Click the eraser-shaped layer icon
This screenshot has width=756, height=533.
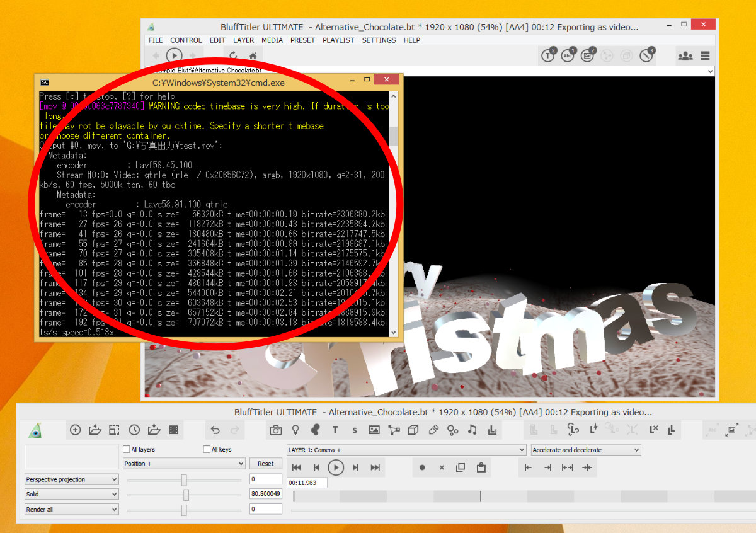(433, 430)
